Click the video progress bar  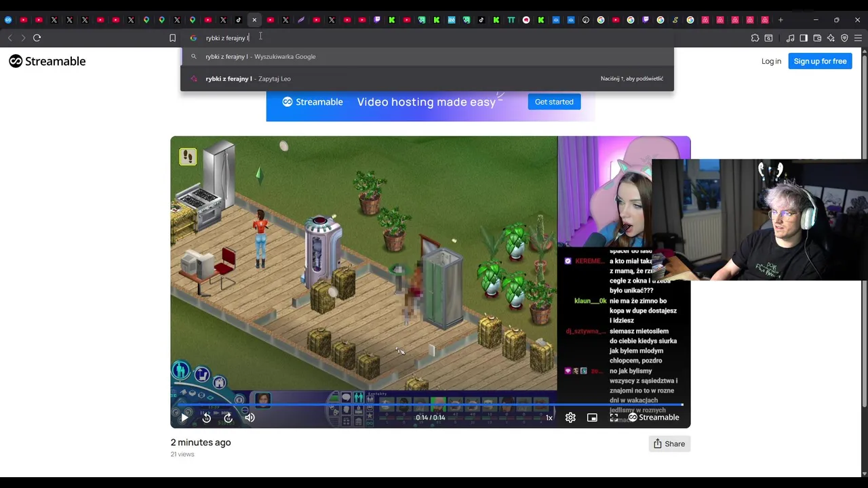tap(430, 405)
